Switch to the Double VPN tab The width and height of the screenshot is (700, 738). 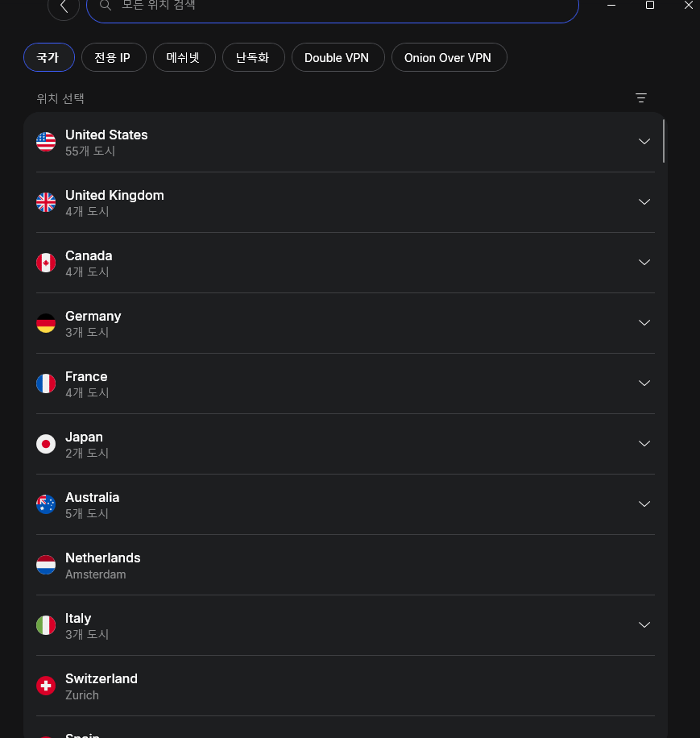click(x=338, y=57)
